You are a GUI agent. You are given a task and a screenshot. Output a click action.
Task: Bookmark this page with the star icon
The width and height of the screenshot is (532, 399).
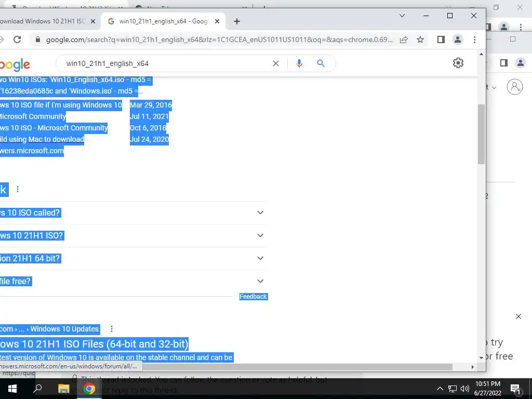coord(420,39)
